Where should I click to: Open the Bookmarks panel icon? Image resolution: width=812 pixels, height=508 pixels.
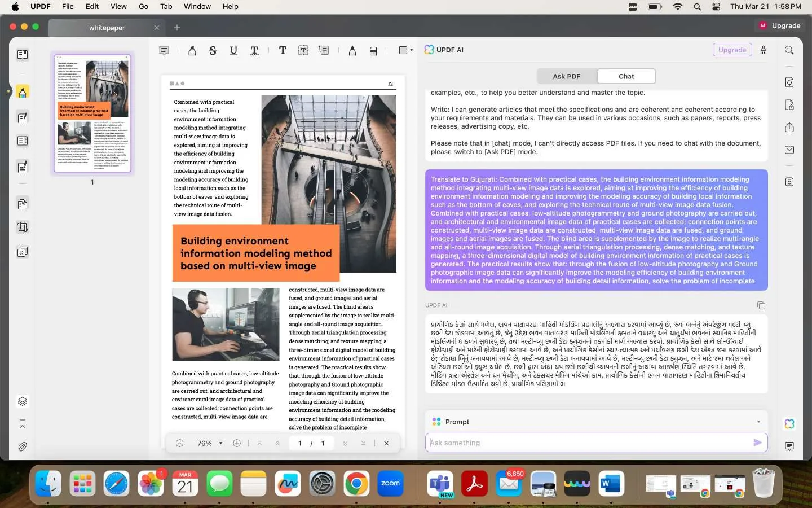pos(23,424)
